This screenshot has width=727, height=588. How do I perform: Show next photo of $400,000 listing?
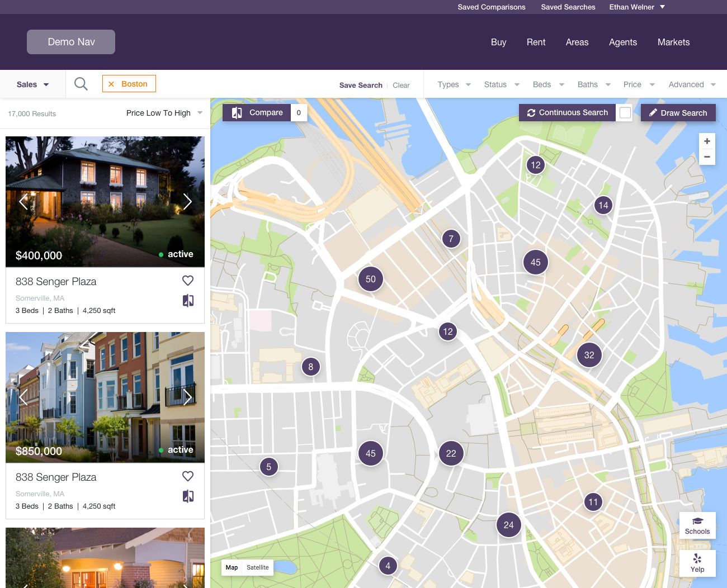click(x=187, y=202)
